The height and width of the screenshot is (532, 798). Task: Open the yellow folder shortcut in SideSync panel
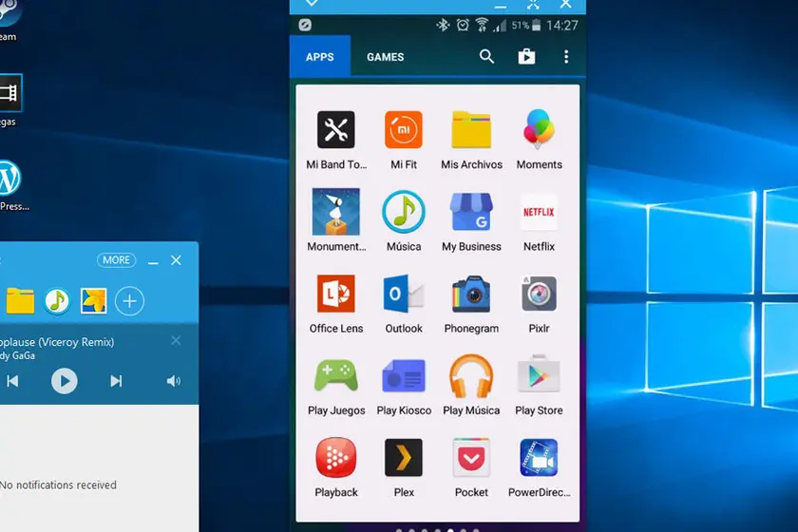click(x=20, y=301)
